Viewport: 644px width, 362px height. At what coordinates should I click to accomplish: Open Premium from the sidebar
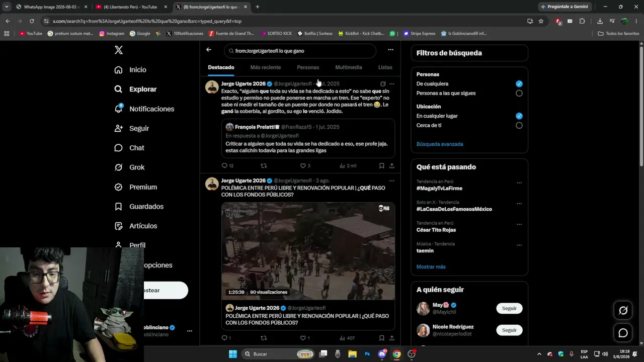pos(135,187)
